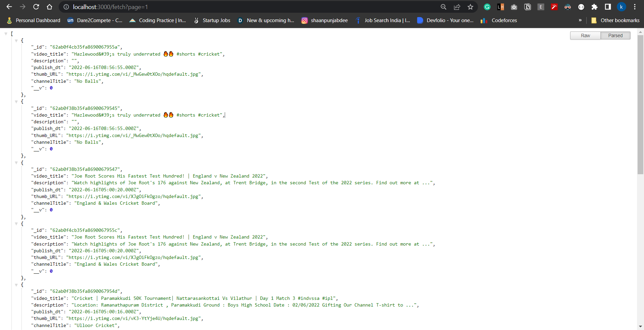Collapse object with _id ending 79545

[x=16, y=102]
